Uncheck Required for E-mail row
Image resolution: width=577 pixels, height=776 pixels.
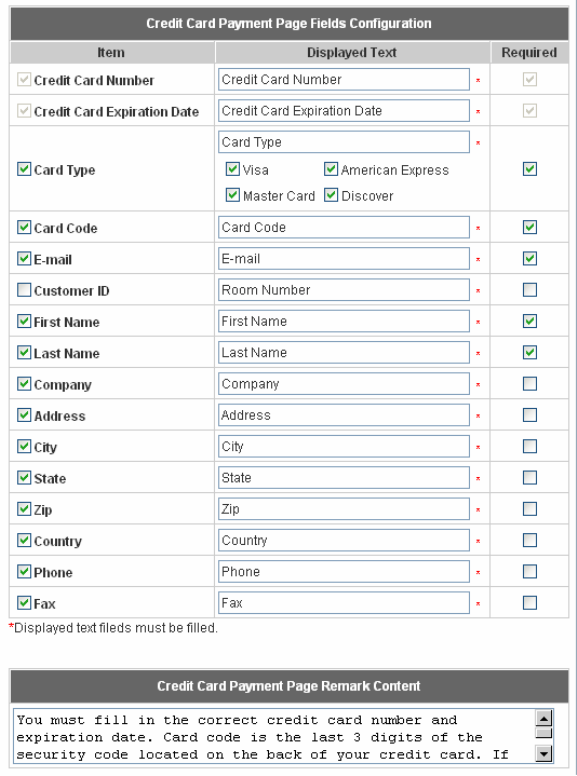click(529, 258)
